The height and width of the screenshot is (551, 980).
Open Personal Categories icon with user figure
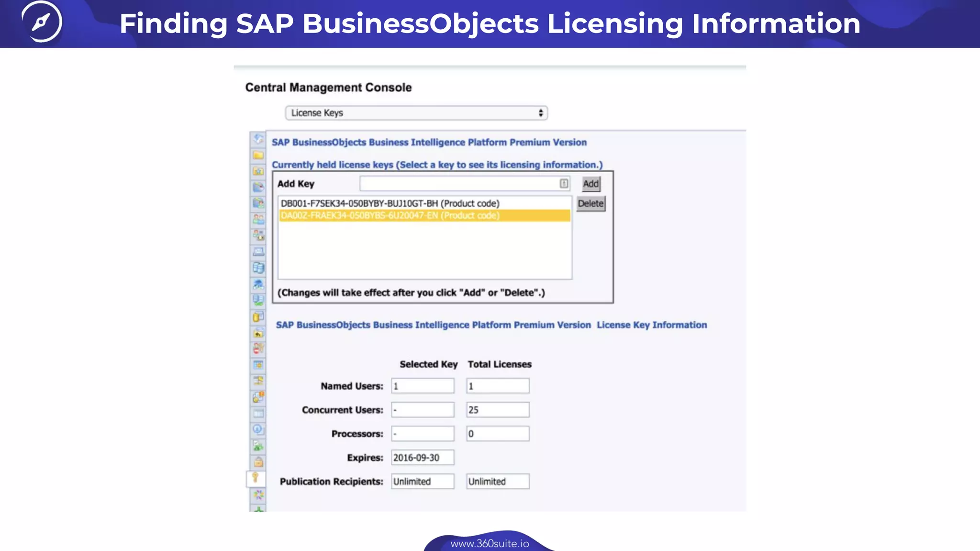click(x=258, y=203)
